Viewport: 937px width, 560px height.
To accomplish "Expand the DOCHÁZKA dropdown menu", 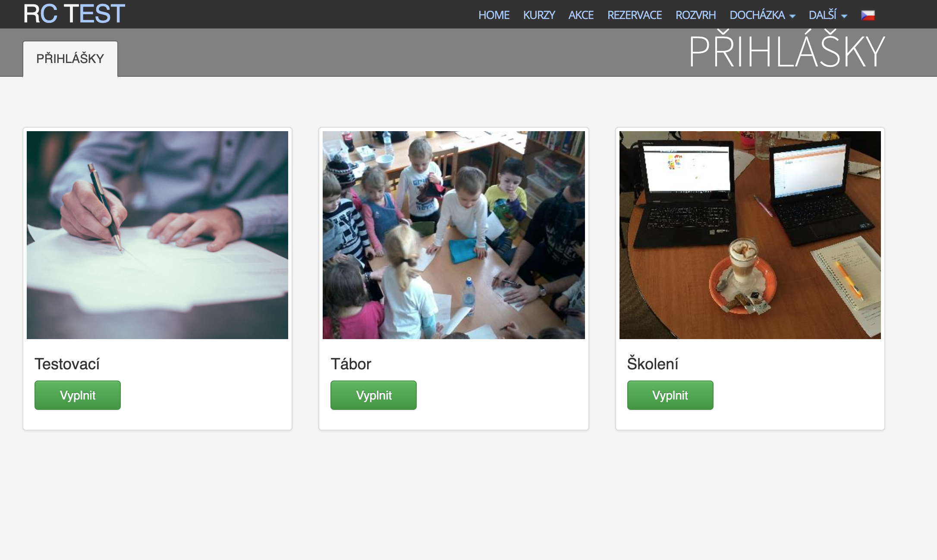I will pos(762,15).
